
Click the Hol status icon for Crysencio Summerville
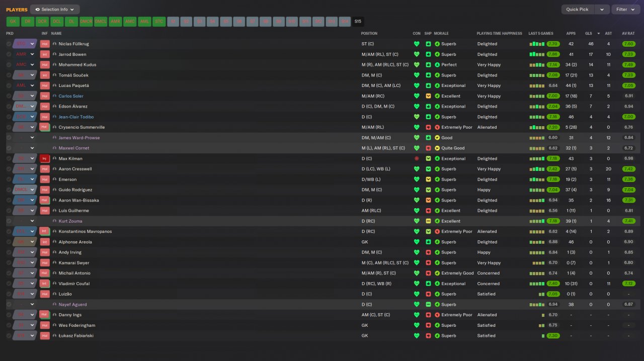(x=45, y=127)
